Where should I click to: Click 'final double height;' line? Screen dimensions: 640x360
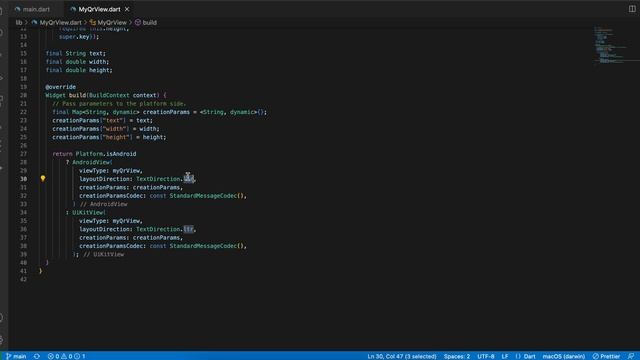[x=79, y=70]
